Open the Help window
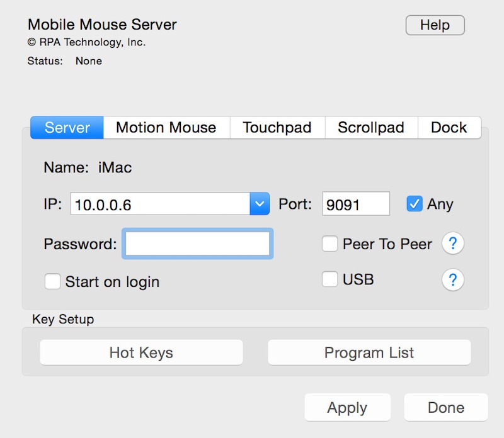 point(435,25)
